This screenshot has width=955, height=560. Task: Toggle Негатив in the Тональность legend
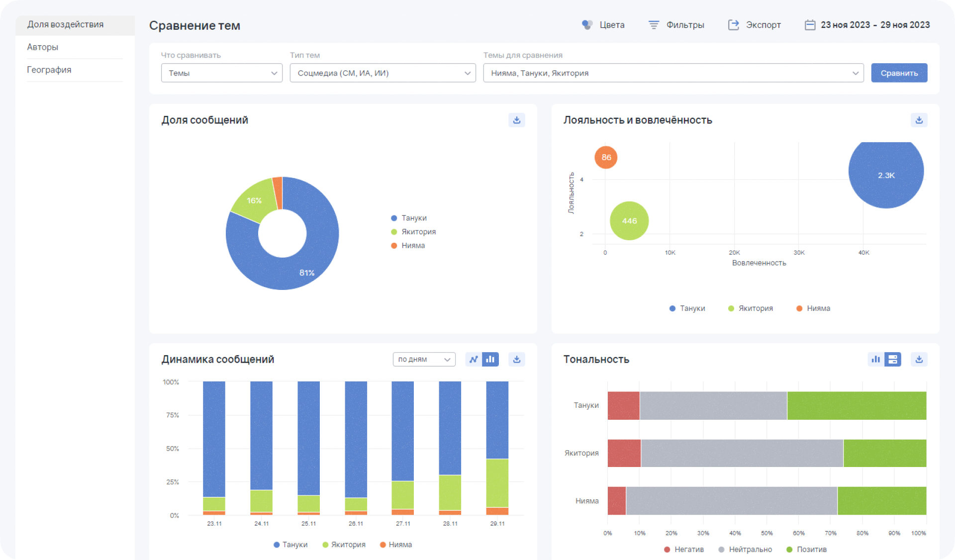pos(684,550)
